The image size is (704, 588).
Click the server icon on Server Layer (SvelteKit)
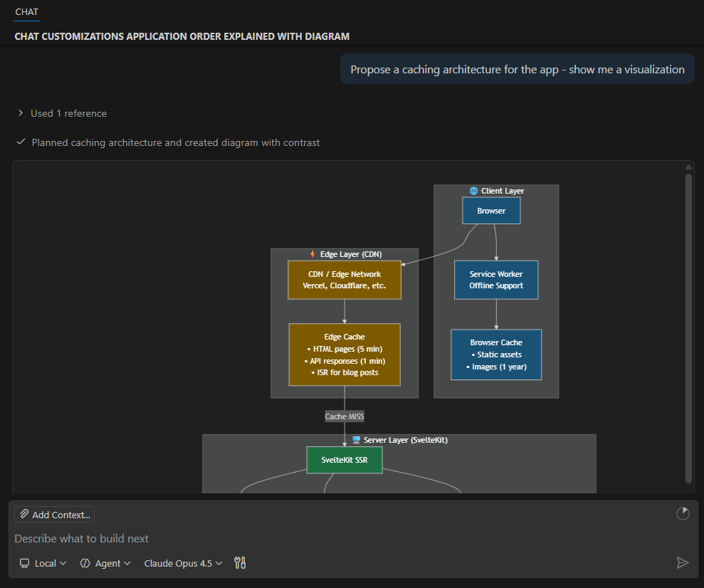pos(357,439)
